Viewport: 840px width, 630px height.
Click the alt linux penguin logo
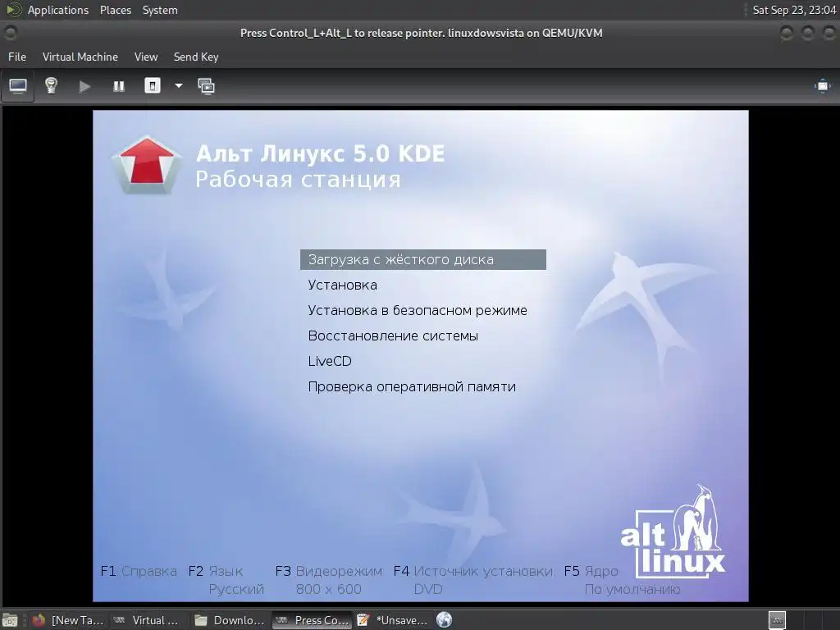pos(673,532)
